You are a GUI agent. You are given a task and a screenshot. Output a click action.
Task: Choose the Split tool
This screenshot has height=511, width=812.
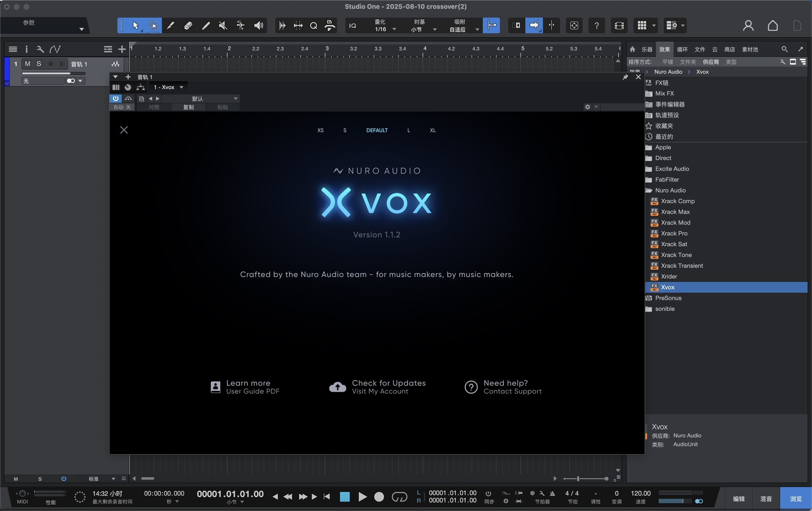coord(170,26)
